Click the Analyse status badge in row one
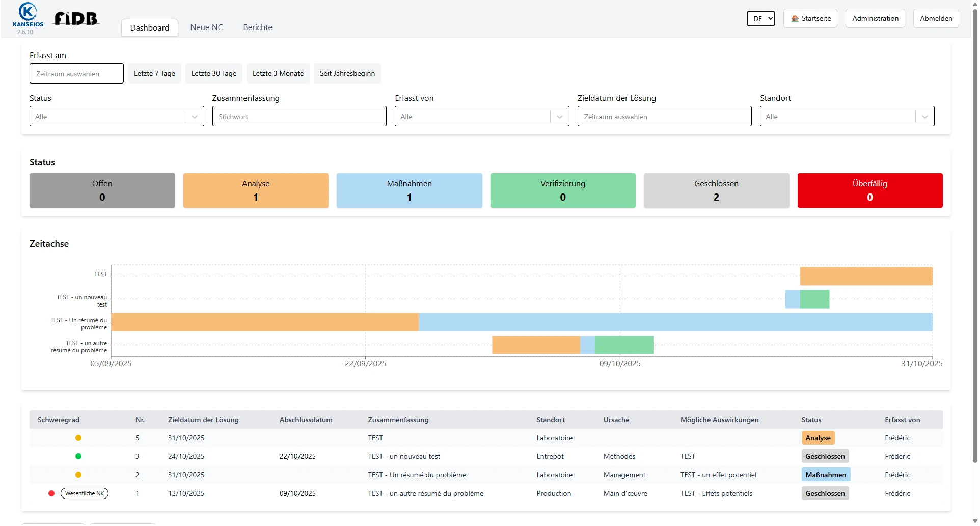The width and height of the screenshot is (980, 526). pyautogui.click(x=818, y=437)
